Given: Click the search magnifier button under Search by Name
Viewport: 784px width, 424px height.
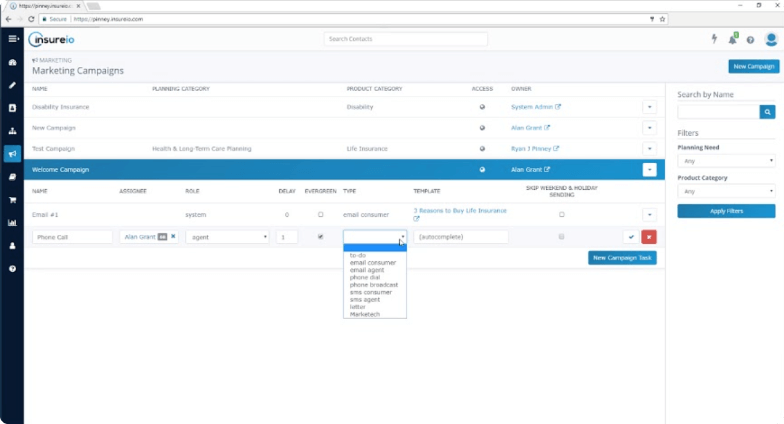Looking at the screenshot, I should [x=767, y=112].
